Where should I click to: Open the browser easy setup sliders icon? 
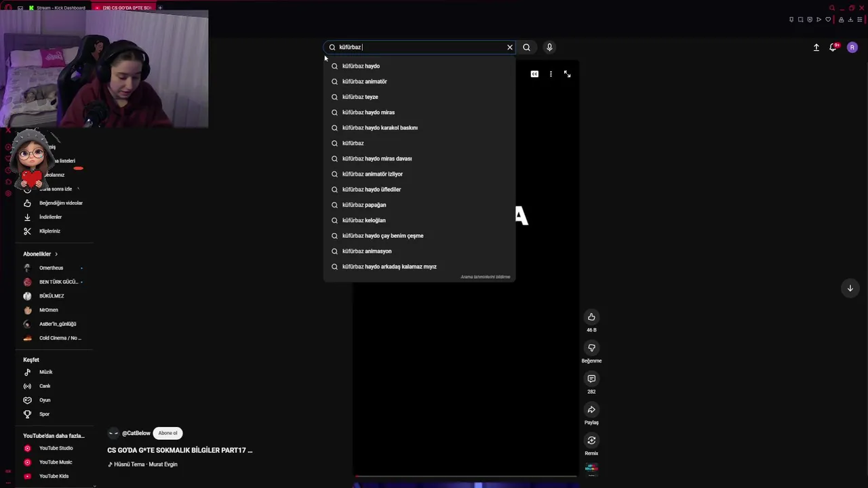(859, 20)
